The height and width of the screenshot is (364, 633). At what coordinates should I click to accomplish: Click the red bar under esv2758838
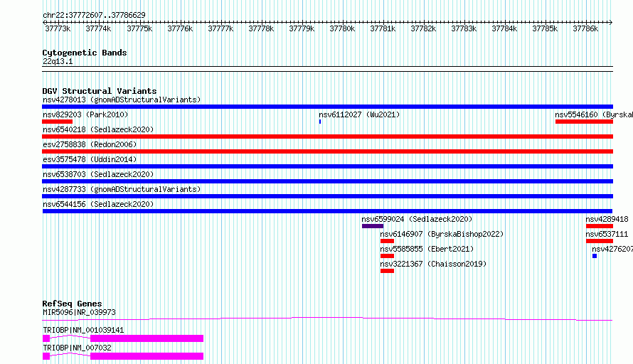tap(327, 151)
